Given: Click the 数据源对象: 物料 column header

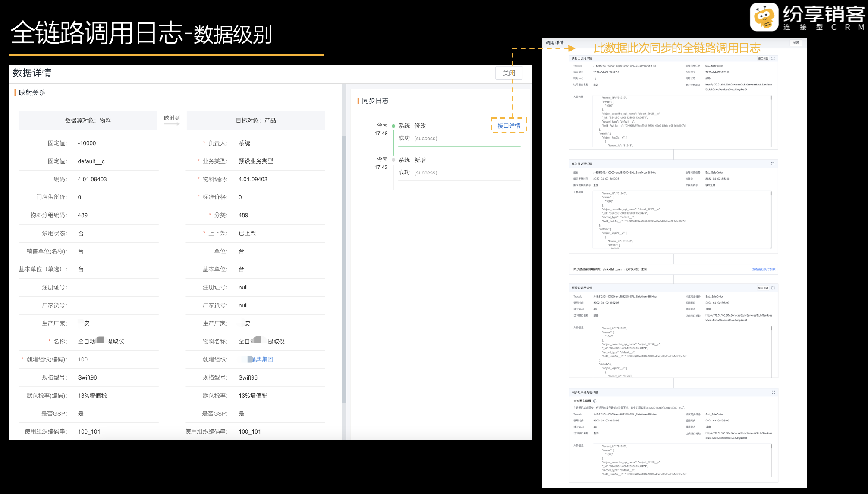Looking at the screenshot, I should click(88, 120).
